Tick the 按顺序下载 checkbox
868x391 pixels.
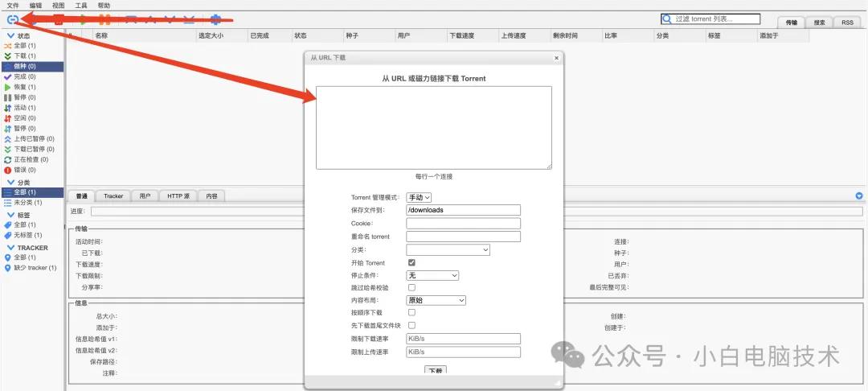(411, 312)
